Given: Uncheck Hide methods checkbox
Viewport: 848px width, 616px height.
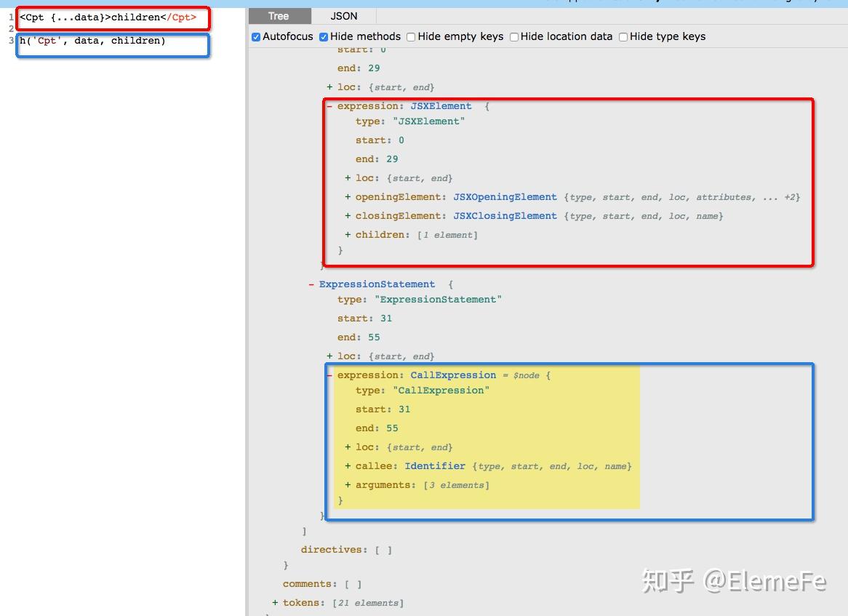Looking at the screenshot, I should (x=324, y=37).
